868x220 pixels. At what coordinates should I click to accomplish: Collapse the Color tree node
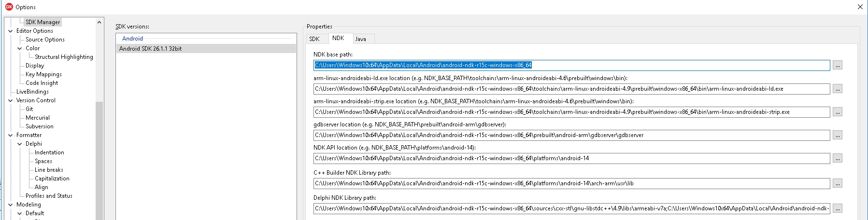20,48
